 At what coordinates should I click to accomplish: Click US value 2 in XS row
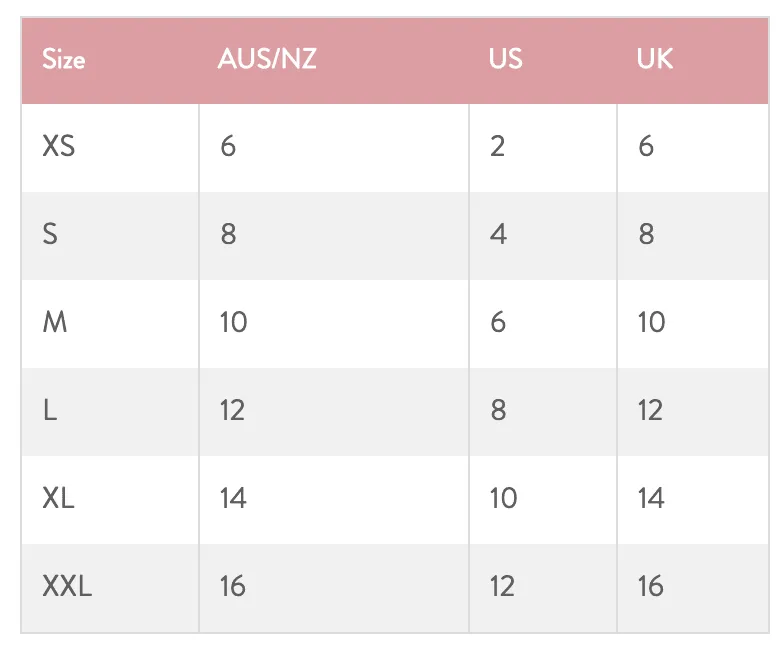[x=497, y=147]
